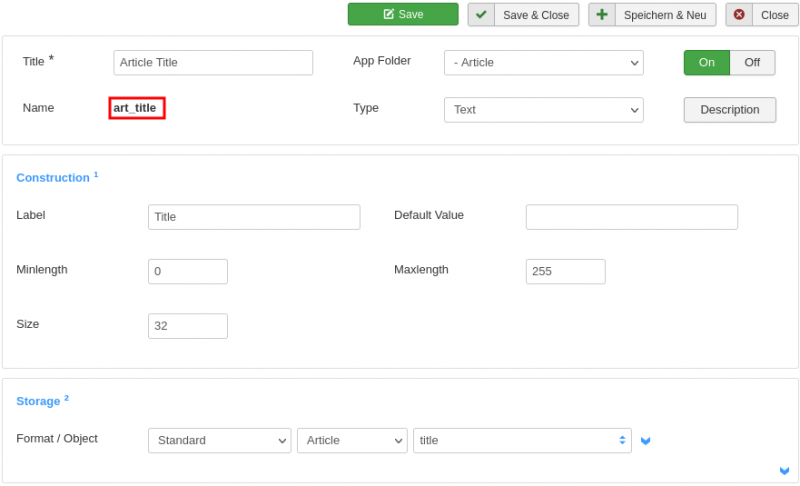Viewport: 800px width, 486px height.
Task: Open the Storage section heading
Action: tap(38, 401)
